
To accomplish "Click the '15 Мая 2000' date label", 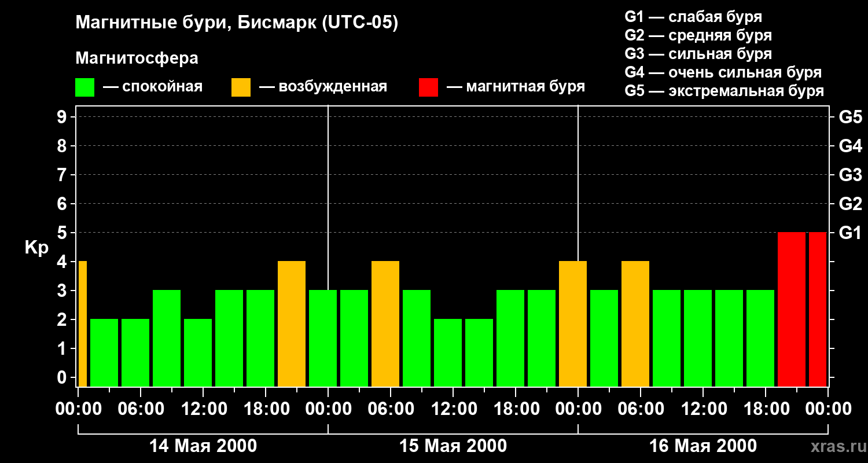I will pos(453,446).
